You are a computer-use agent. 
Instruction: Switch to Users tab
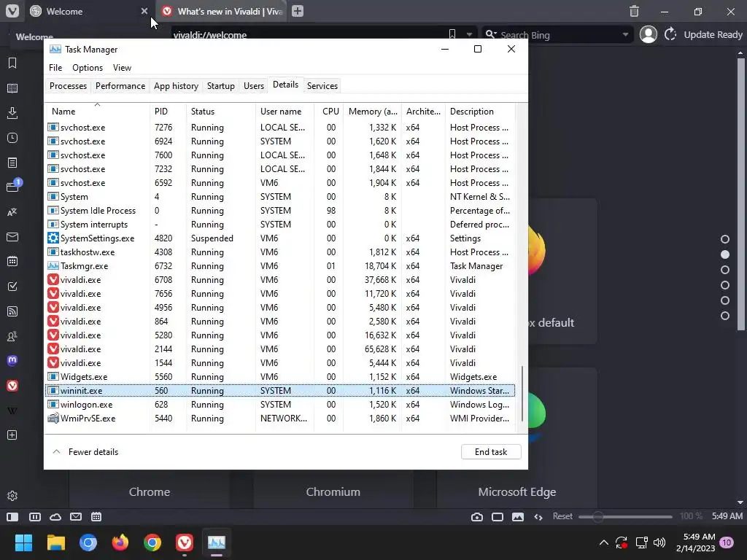[253, 86]
